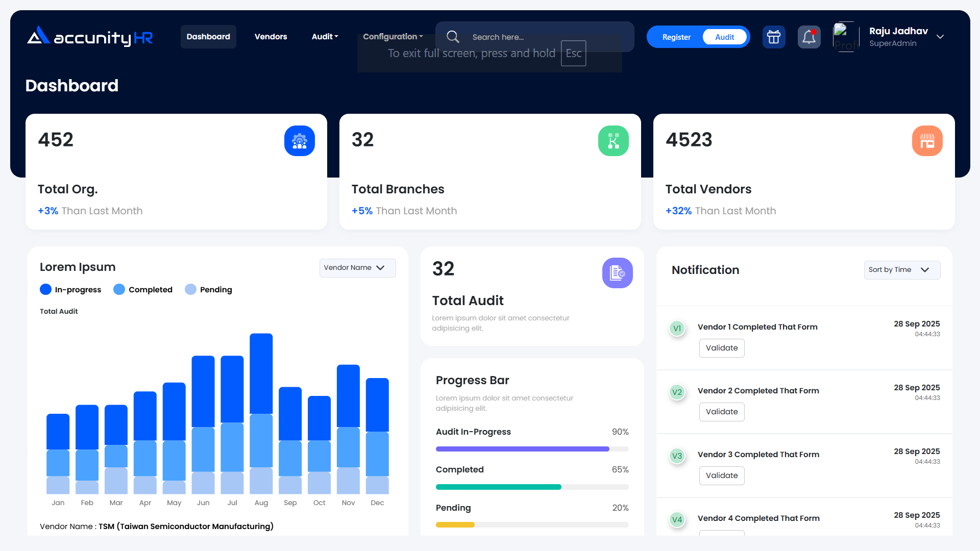Click the gift box icon in header
980x551 pixels.
point(774,37)
